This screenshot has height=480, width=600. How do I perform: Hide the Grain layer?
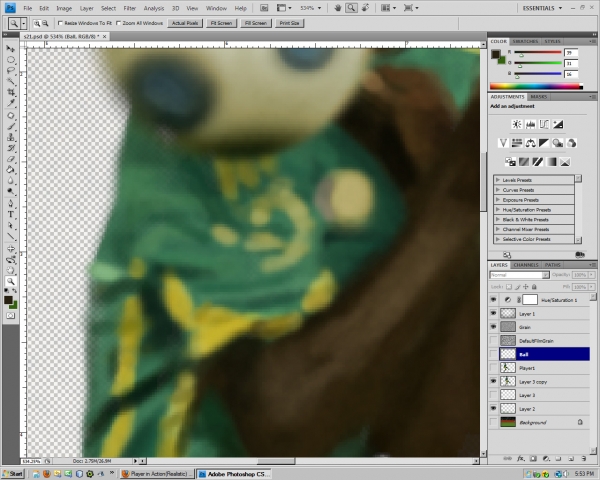pyautogui.click(x=493, y=327)
